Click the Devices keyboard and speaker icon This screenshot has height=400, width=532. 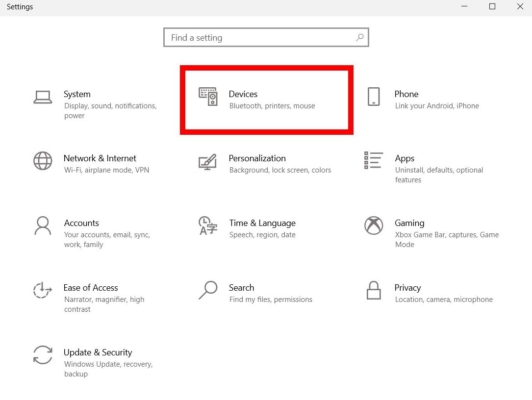click(208, 97)
